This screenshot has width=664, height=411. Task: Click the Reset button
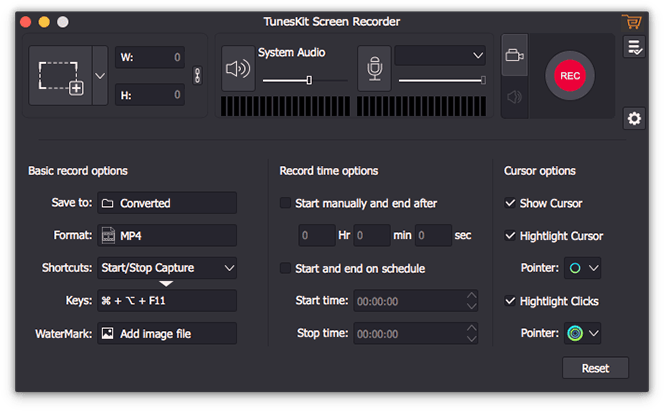click(x=595, y=368)
